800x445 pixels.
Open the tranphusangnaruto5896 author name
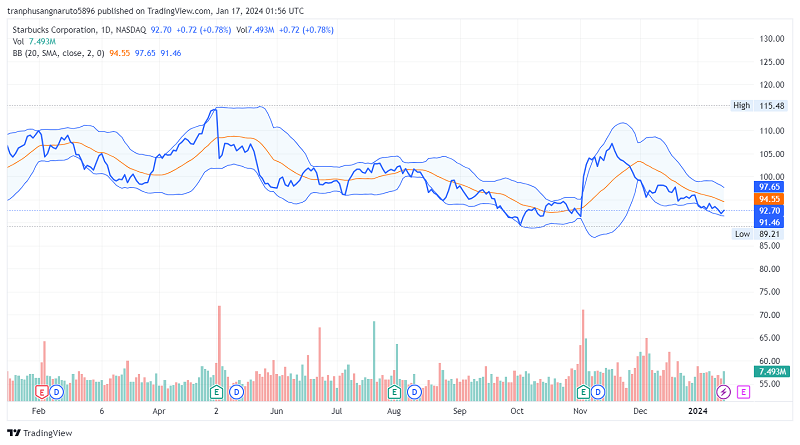[x=52, y=9]
